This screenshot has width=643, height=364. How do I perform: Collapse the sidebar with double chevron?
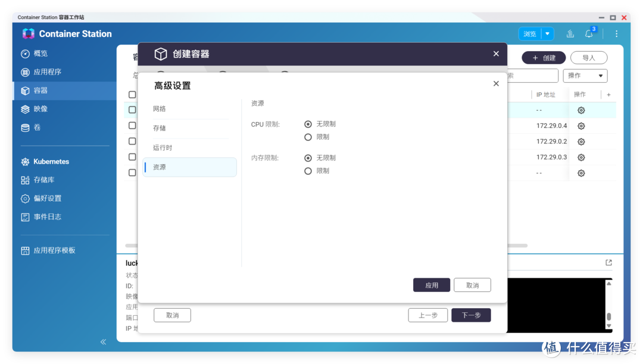coord(103,342)
